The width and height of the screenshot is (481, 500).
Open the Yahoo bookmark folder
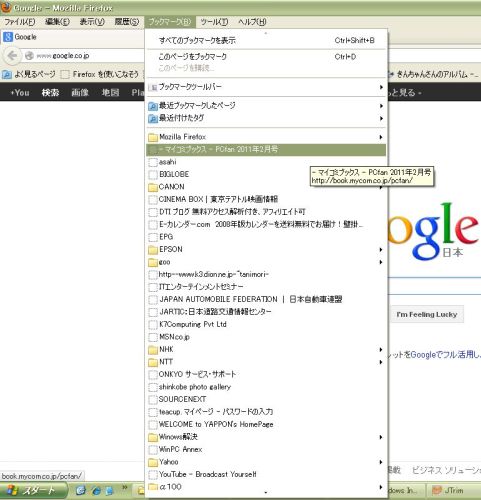[x=266, y=462]
